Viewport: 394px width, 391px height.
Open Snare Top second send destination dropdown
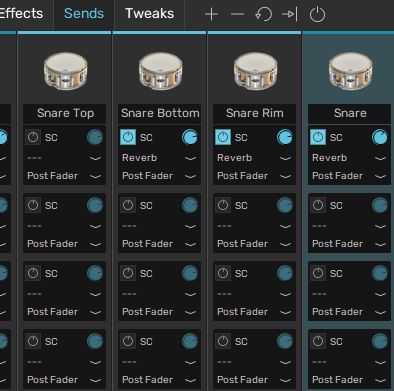[64, 226]
